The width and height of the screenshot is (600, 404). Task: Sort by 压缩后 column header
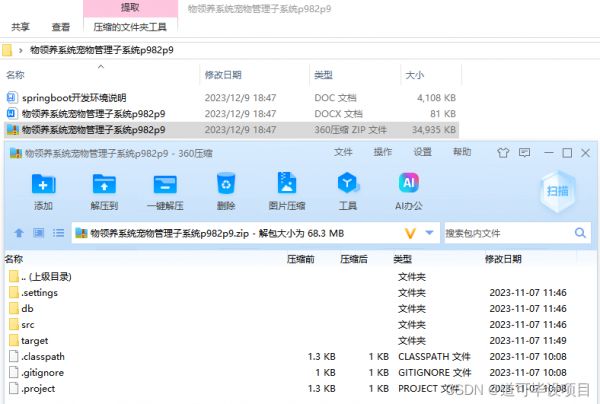(x=354, y=259)
